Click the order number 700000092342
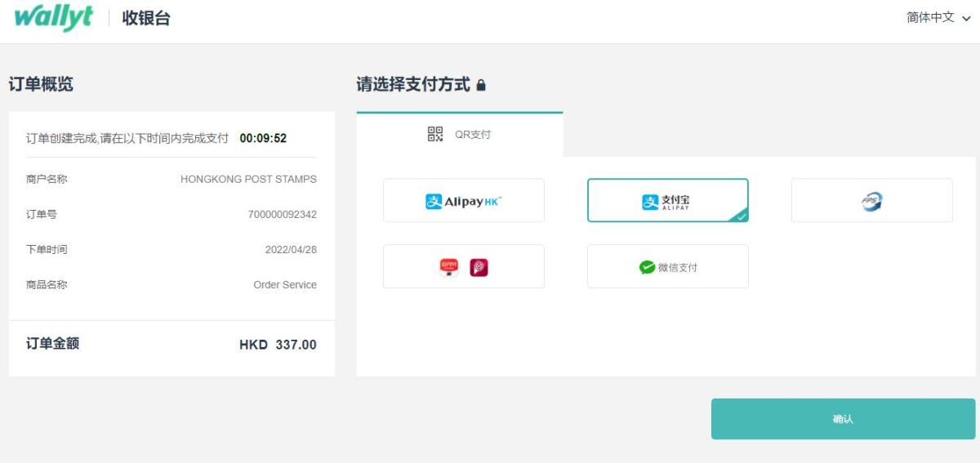The width and height of the screenshot is (980, 463). coord(282,215)
